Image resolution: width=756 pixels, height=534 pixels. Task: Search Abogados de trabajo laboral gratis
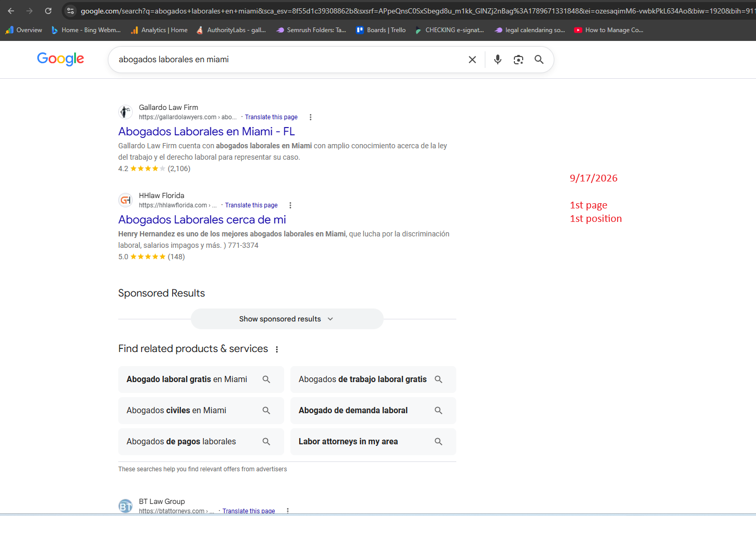click(373, 380)
